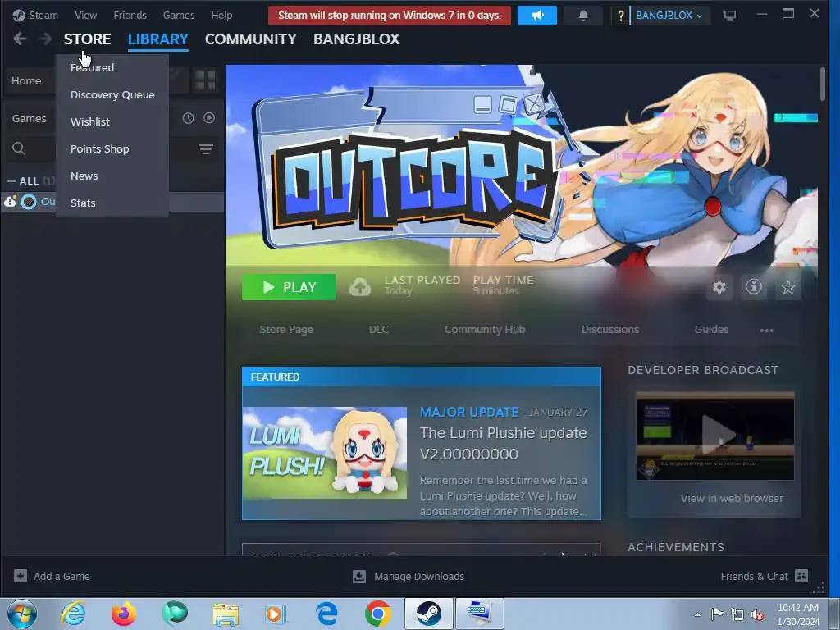Open the Community Hub link
The width and height of the screenshot is (840, 630).
[485, 330]
